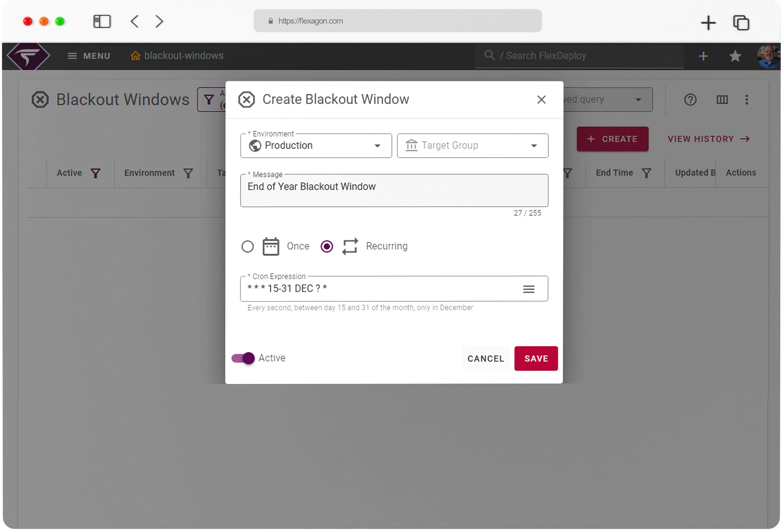783x532 pixels.
Task: Open the Environment dropdown showing Production
Action: click(316, 146)
